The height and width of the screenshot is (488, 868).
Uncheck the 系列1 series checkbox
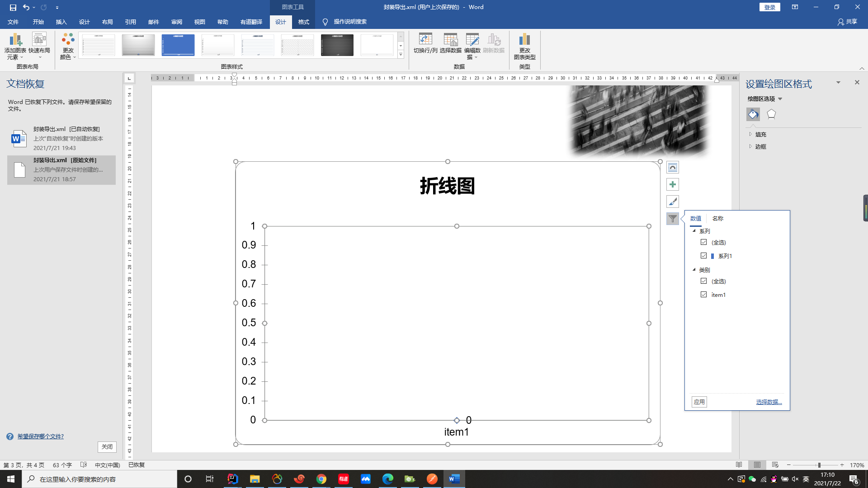click(x=703, y=256)
